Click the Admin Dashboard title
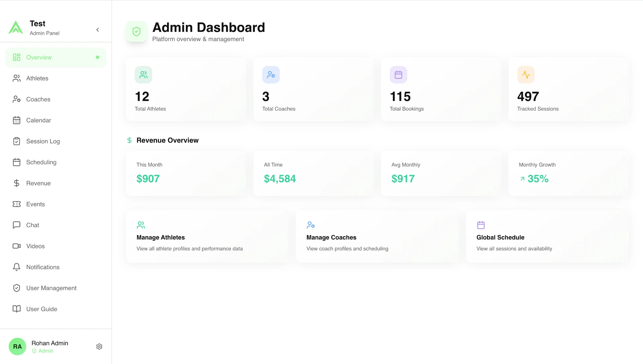 (209, 27)
